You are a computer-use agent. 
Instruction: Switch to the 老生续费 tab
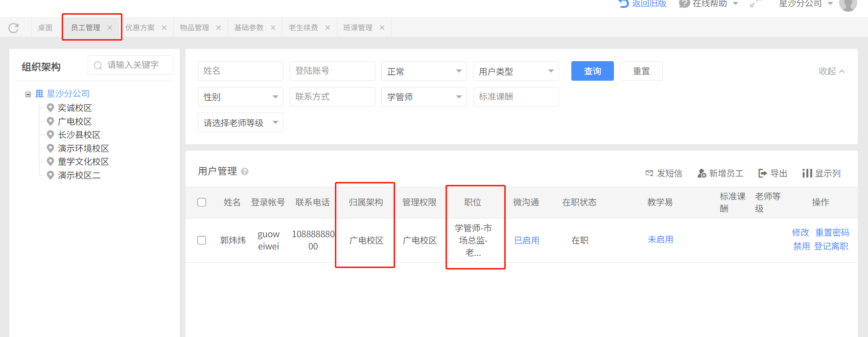(304, 28)
